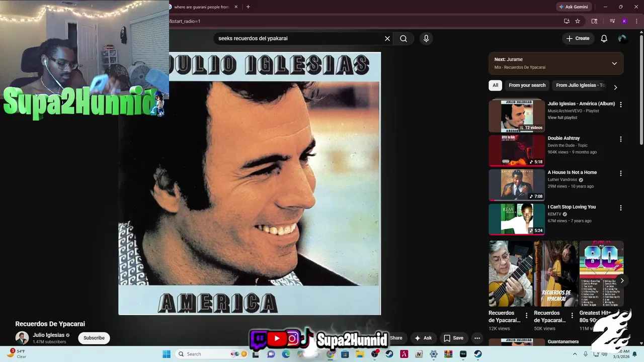644x362 pixels.
Task: Start voice search with microphone icon
Action: point(426,39)
